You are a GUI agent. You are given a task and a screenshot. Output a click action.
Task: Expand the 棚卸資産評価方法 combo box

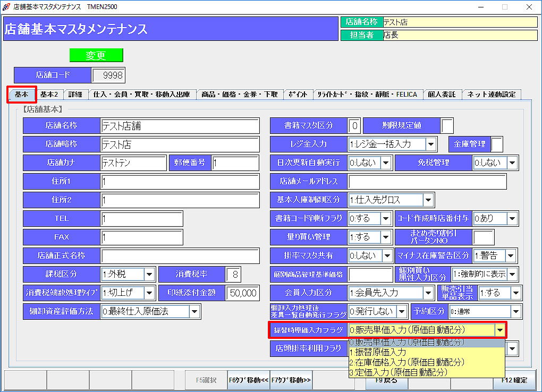tap(194, 312)
